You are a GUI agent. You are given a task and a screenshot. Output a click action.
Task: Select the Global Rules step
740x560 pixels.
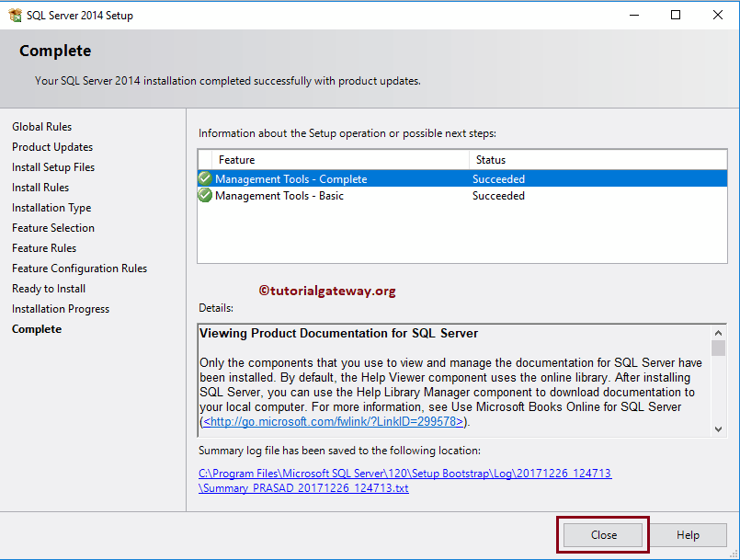point(42,127)
